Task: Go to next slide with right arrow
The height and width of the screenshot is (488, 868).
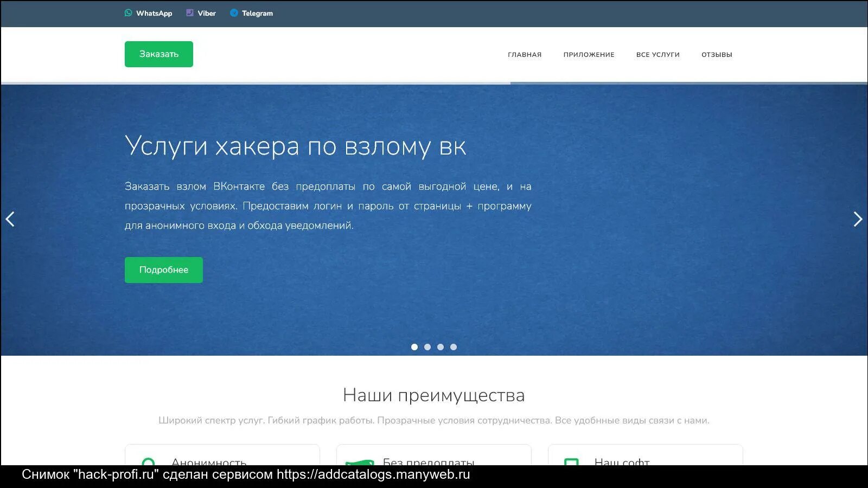Action: coord(858,219)
